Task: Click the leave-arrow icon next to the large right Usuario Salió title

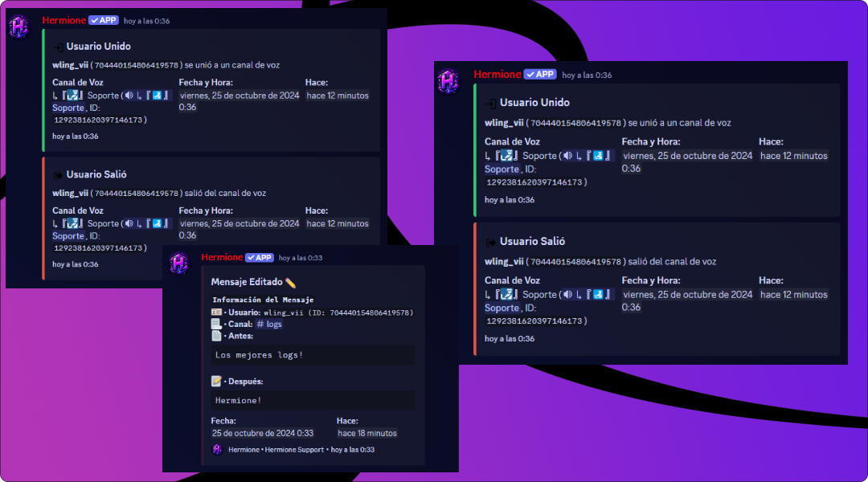Action: tap(490, 242)
